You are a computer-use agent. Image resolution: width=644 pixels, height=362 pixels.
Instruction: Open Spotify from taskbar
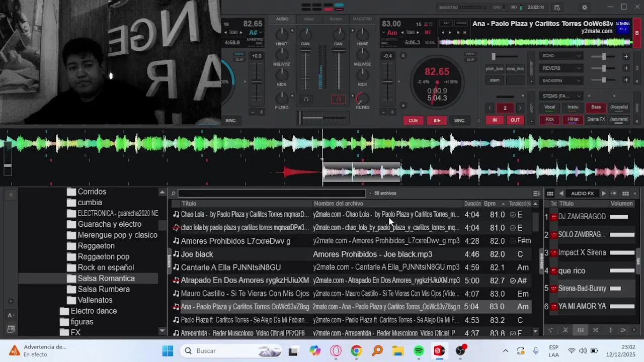tap(419, 351)
